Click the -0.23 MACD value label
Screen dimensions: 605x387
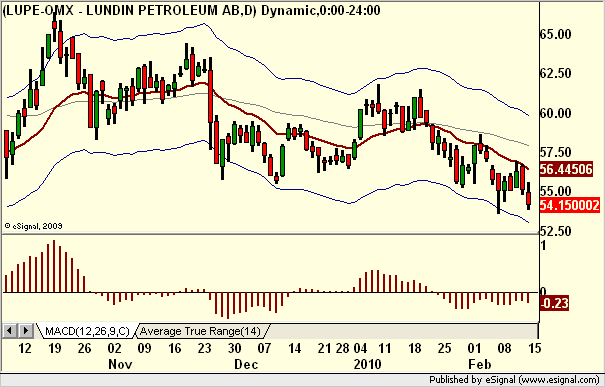click(x=554, y=303)
